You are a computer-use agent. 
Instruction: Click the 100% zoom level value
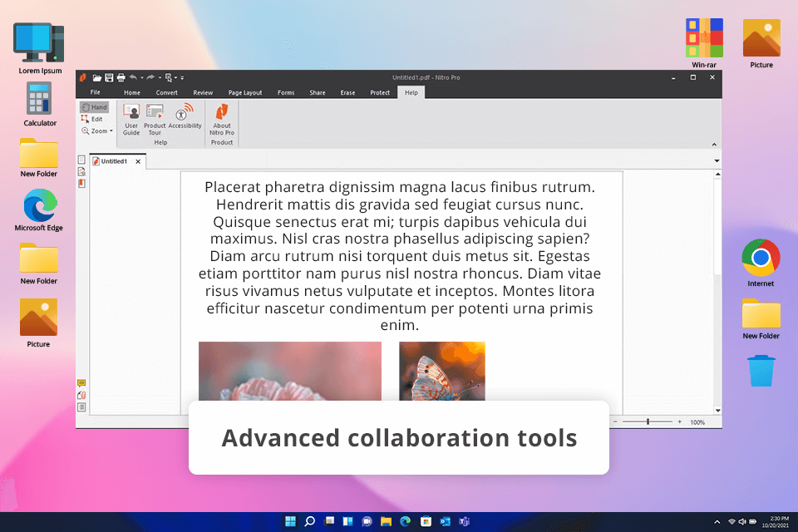pyautogui.click(x=697, y=422)
